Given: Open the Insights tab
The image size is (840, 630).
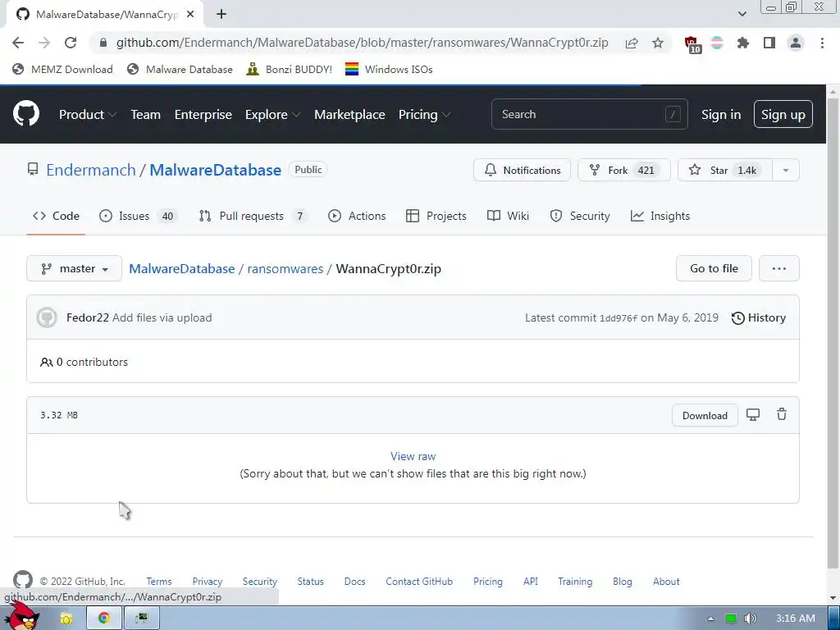Looking at the screenshot, I should pyautogui.click(x=660, y=216).
